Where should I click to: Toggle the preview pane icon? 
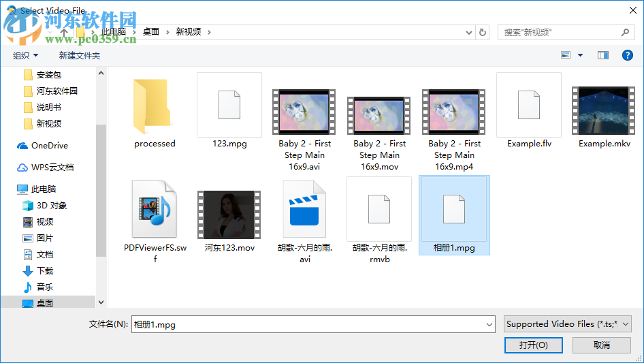603,55
